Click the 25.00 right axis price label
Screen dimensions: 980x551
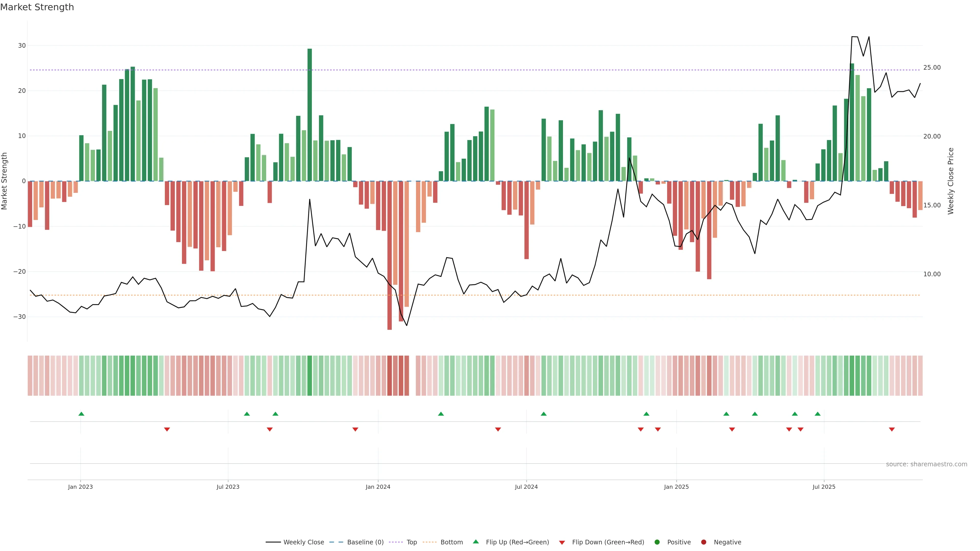[x=932, y=67]
